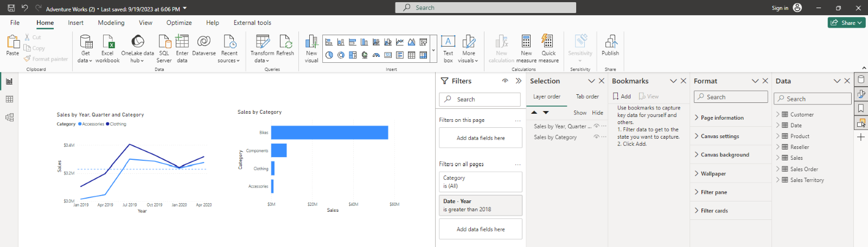
Task: Open Recent sources dropdown
Action: (x=229, y=49)
